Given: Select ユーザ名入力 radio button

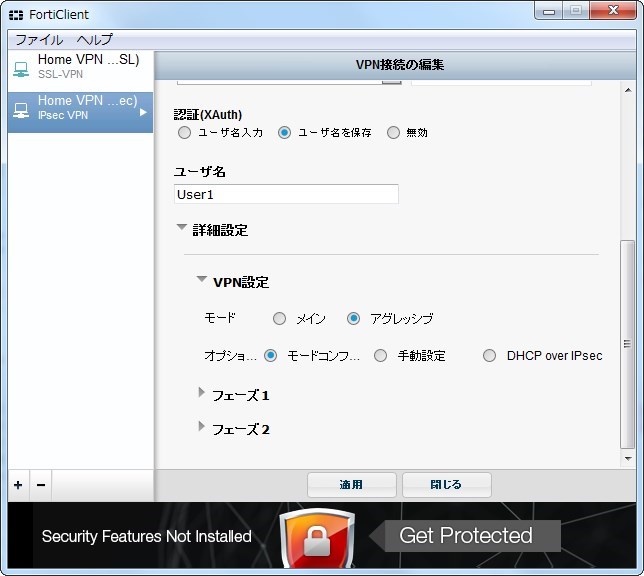Looking at the screenshot, I should 184,133.
